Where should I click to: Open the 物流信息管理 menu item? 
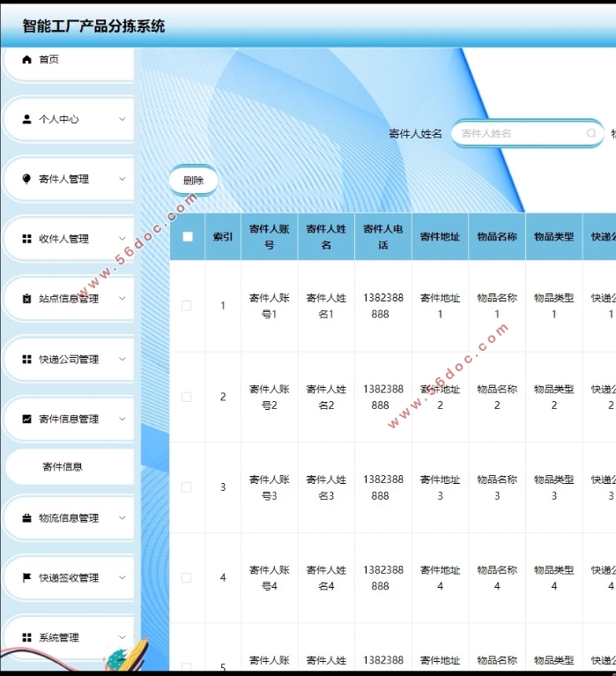coord(69,518)
